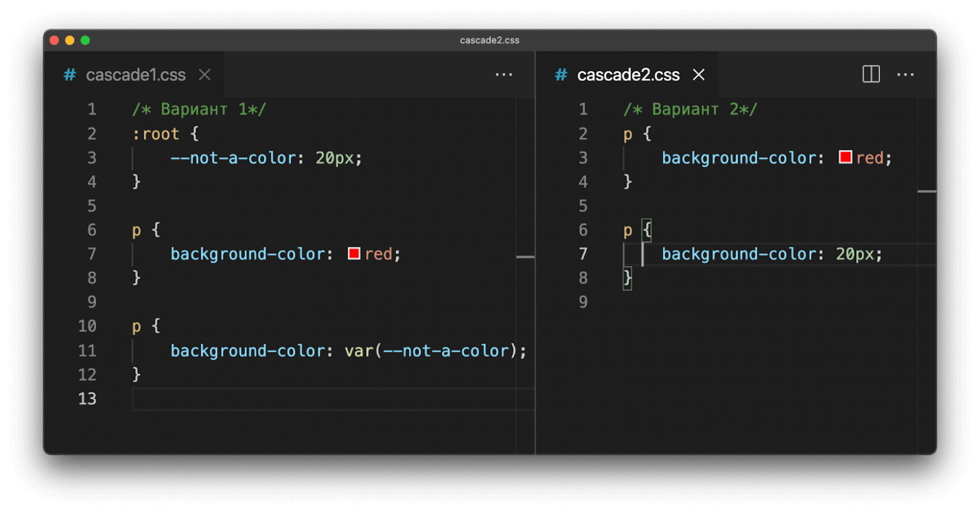
Task: Click line number 13 in left editor
Action: pyautogui.click(x=87, y=398)
